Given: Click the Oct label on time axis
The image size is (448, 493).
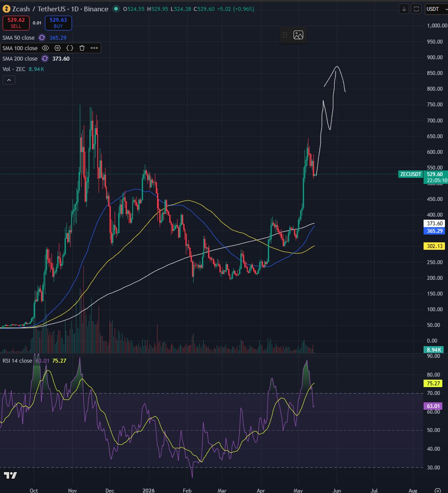Looking at the screenshot, I should coord(34,490).
